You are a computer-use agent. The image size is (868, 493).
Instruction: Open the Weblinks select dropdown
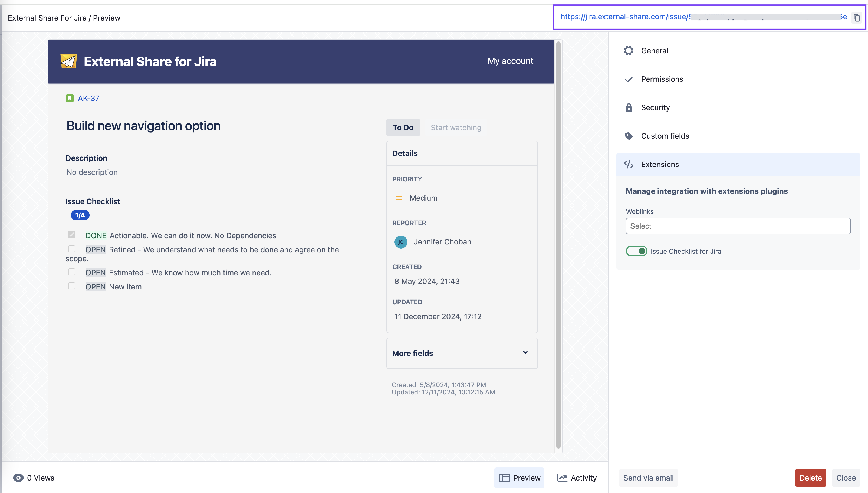[738, 226]
